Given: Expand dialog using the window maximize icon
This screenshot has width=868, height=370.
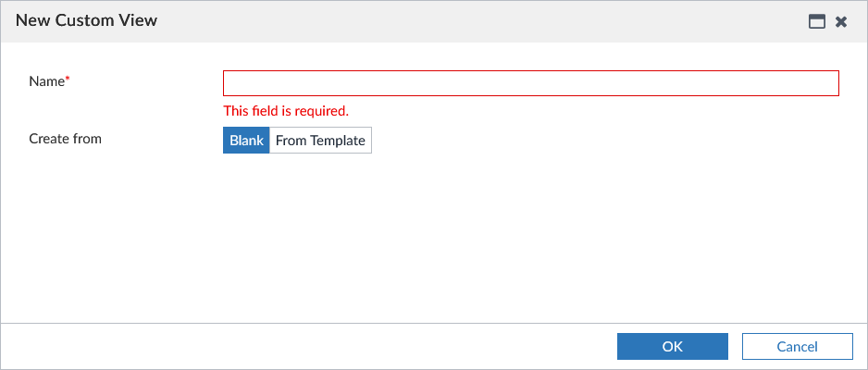Looking at the screenshot, I should [817, 21].
